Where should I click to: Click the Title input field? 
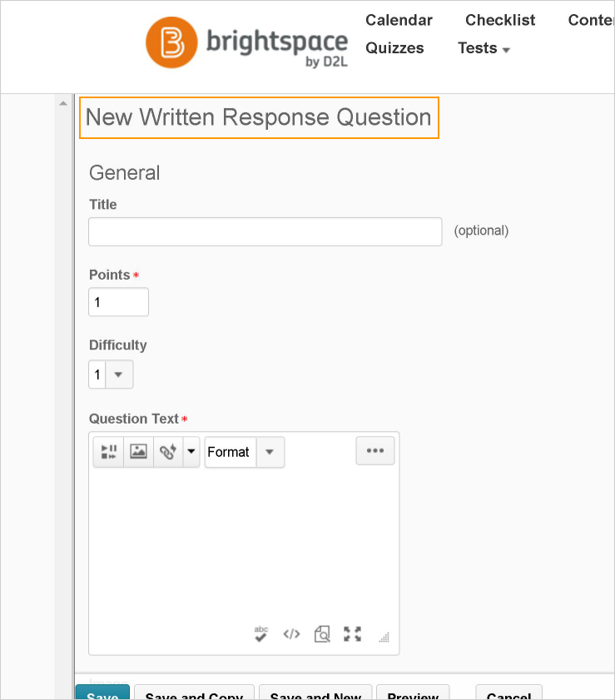[265, 231]
